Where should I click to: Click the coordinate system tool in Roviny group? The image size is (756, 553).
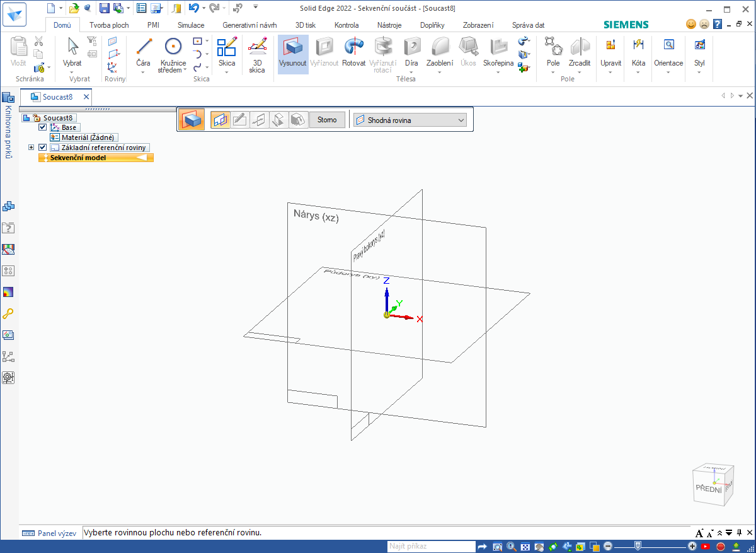[113, 67]
